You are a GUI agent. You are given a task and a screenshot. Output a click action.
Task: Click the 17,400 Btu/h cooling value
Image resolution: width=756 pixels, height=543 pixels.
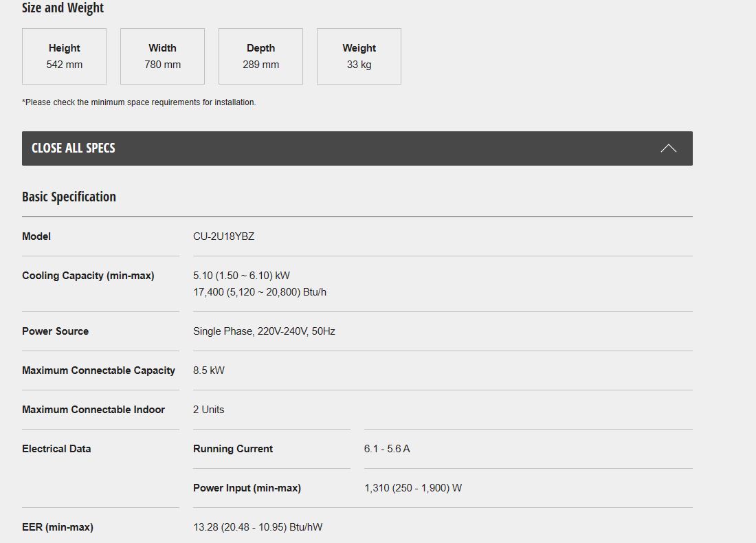coord(260,291)
